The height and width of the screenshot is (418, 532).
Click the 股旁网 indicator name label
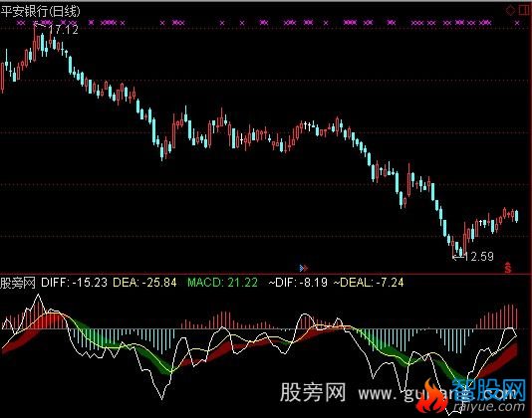click(x=18, y=282)
